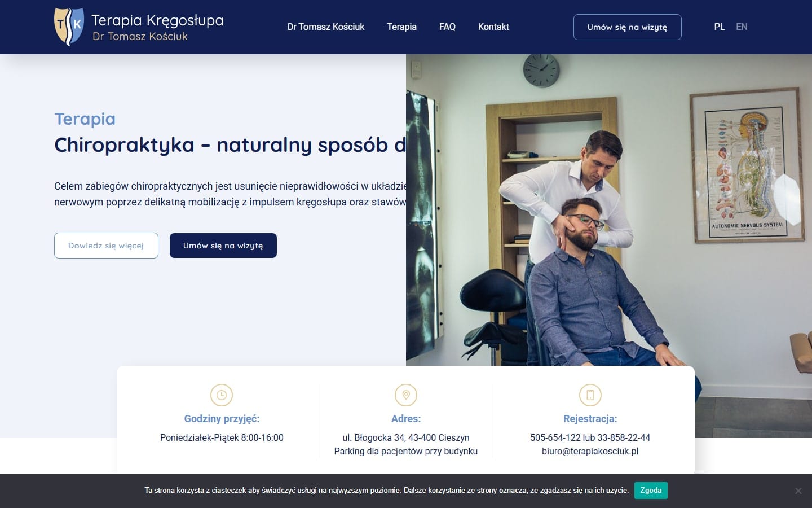Screen dimensions: 812x508
Task: Click the map pin icon above Adres
Action: (406, 395)
